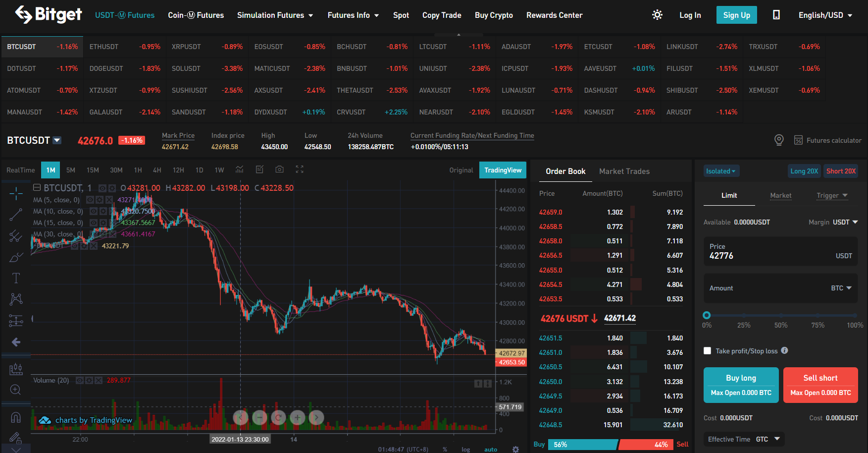Image resolution: width=868 pixels, height=453 pixels.
Task: Enable the Take profit/Stop loss checkbox
Action: coord(708,351)
